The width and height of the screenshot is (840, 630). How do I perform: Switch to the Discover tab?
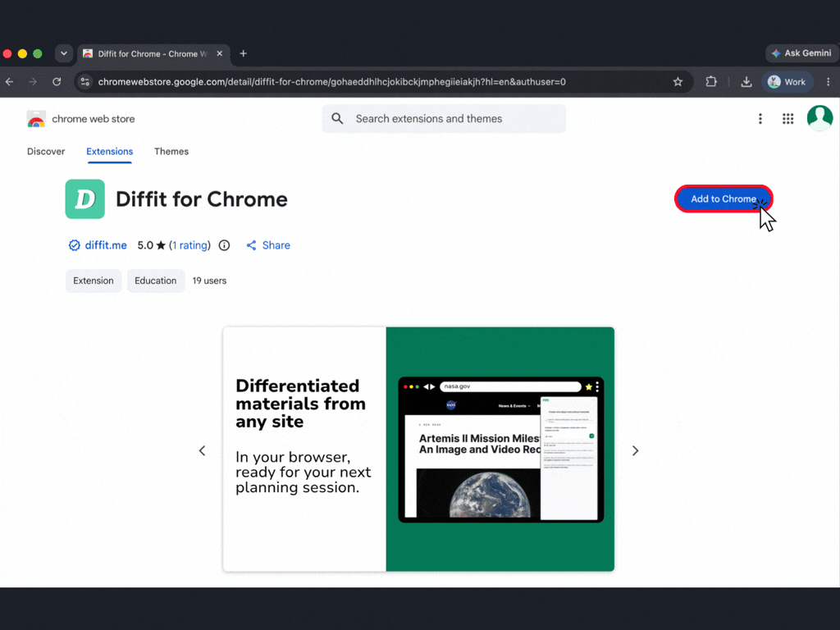click(x=46, y=152)
